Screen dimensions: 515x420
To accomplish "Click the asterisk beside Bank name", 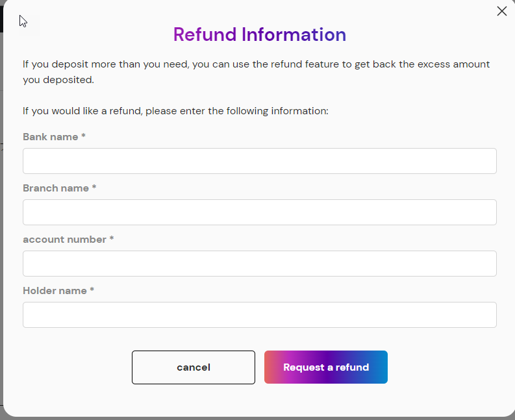I will pyautogui.click(x=84, y=137).
